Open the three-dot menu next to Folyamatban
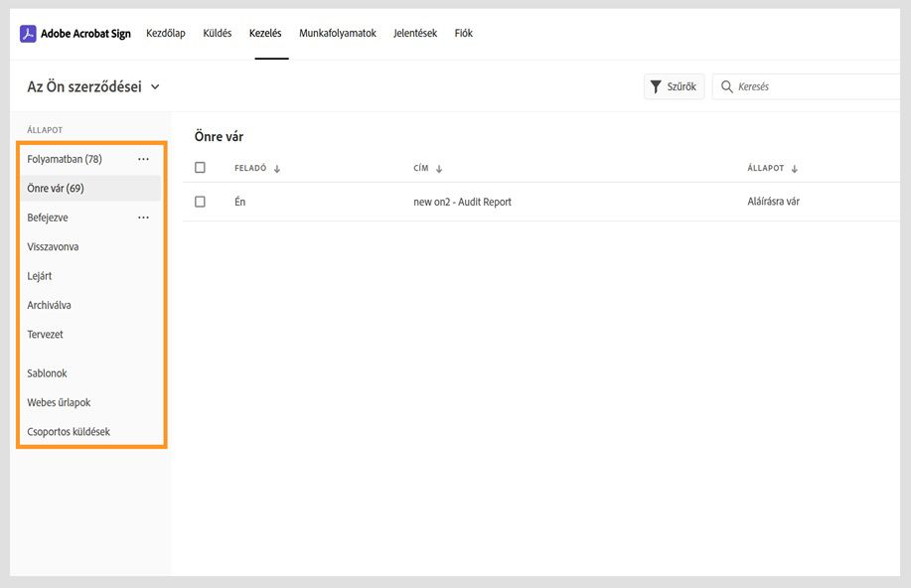Image resolution: width=911 pixels, height=588 pixels. point(143,159)
